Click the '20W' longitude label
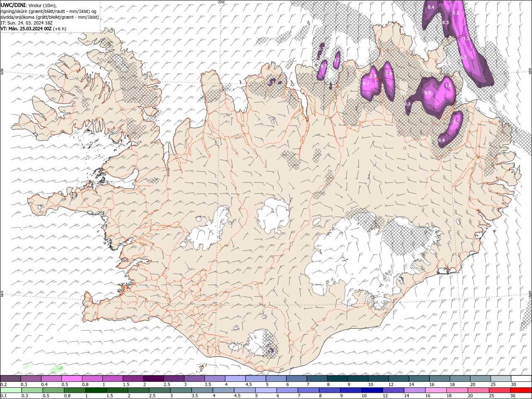 click(x=221, y=2)
